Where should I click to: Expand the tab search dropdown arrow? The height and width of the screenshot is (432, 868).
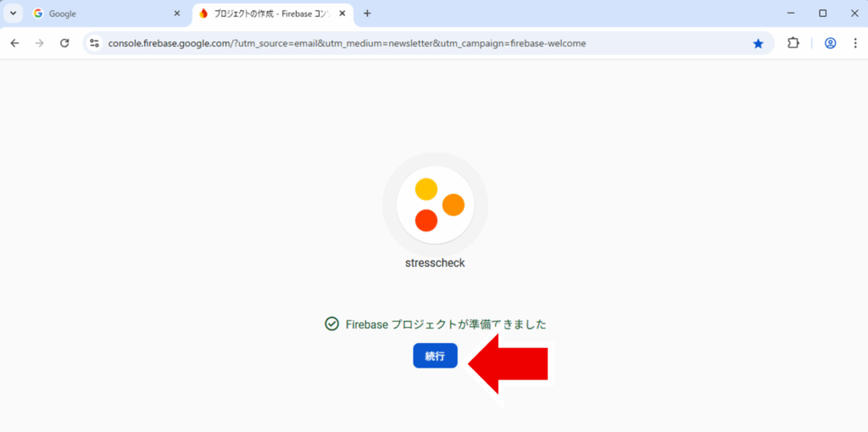(14, 14)
